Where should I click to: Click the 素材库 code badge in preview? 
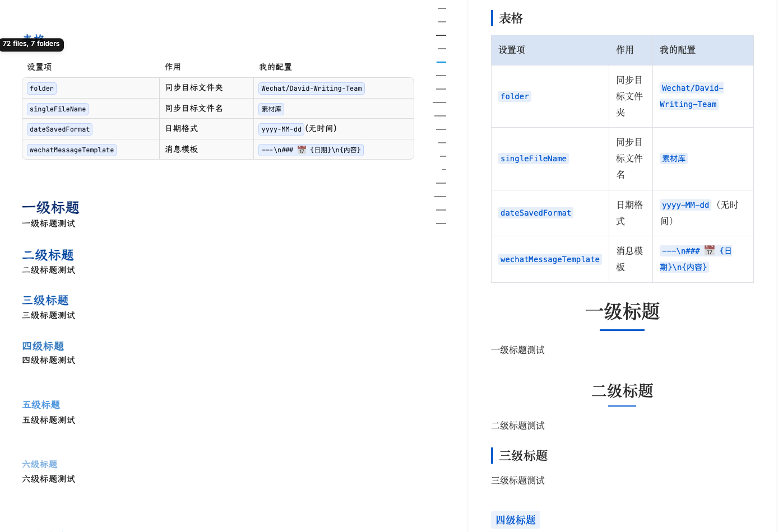674,158
